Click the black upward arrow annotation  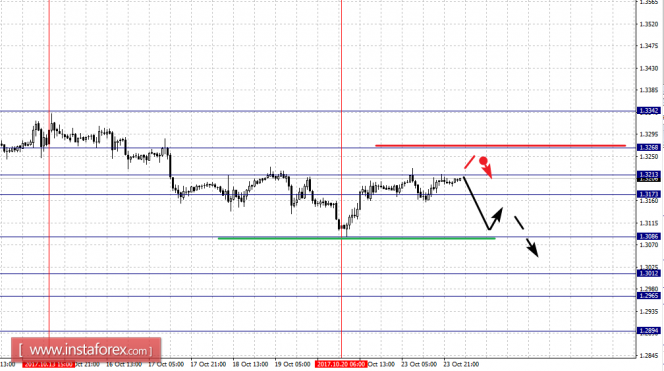pos(495,219)
